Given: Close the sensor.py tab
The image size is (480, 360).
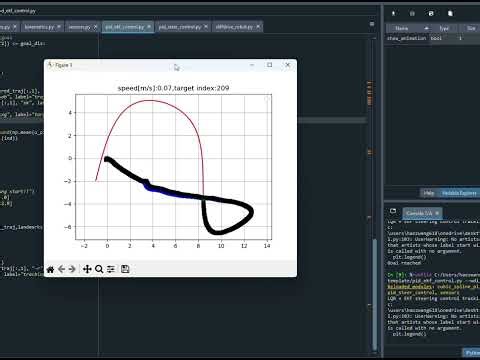Looking at the screenshot, I should (x=95, y=27).
